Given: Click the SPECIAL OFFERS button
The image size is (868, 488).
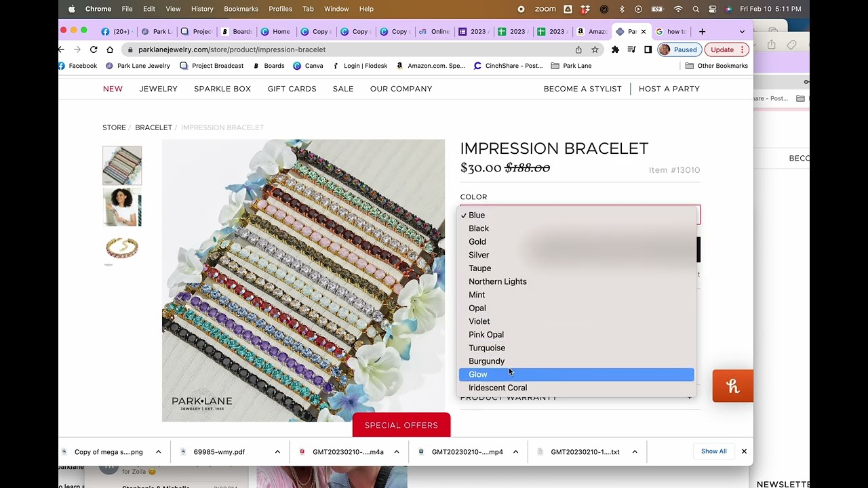Looking at the screenshot, I should pyautogui.click(x=401, y=425).
